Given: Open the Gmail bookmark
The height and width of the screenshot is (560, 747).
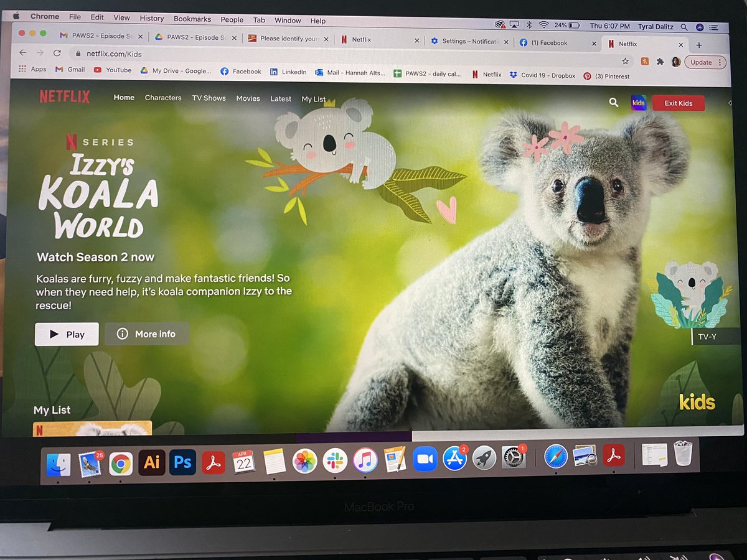Looking at the screenshot, I should point(70,70).
